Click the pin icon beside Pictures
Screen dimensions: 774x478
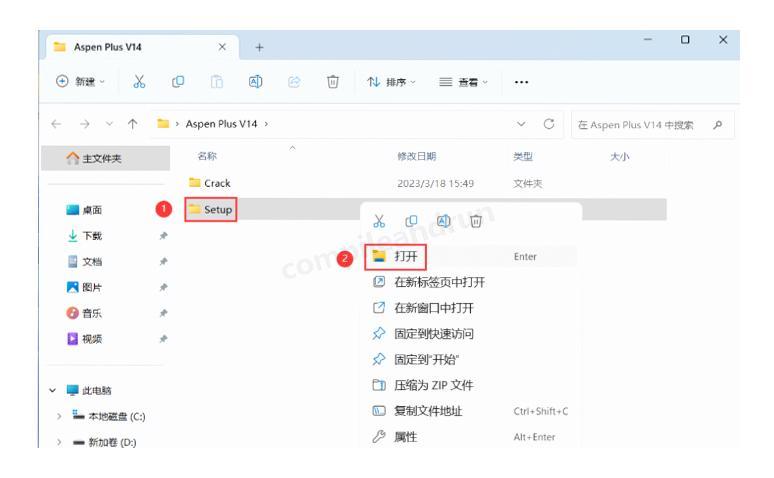pos(163,287)
